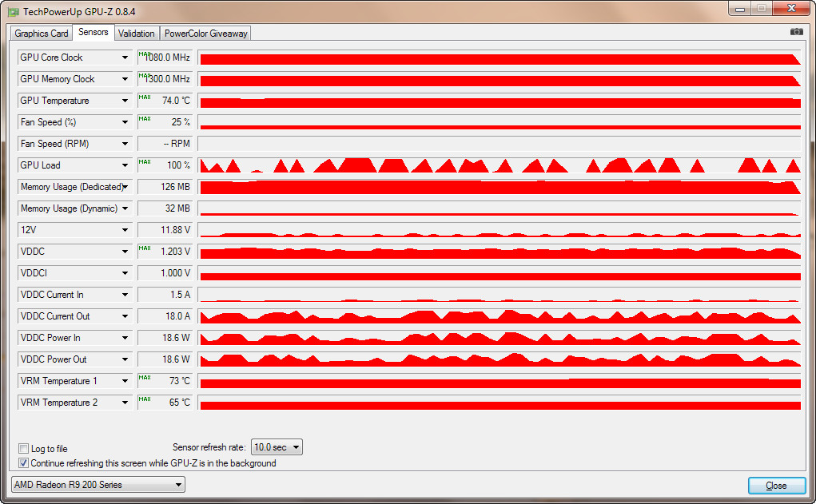Click the 1300.0 MHz memory clock value
Screen dimensions: 816x504
click(165, 79)
